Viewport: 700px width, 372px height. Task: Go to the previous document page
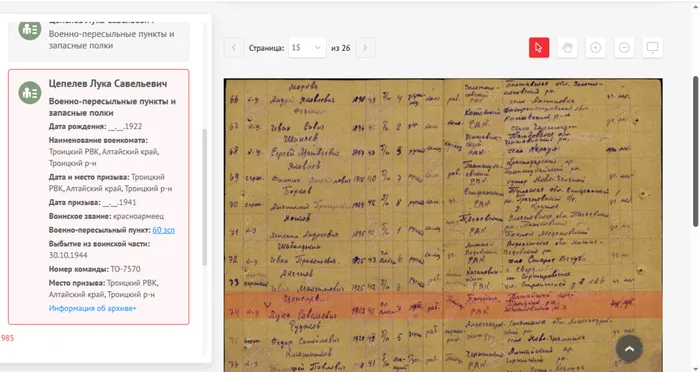point(233,48)
